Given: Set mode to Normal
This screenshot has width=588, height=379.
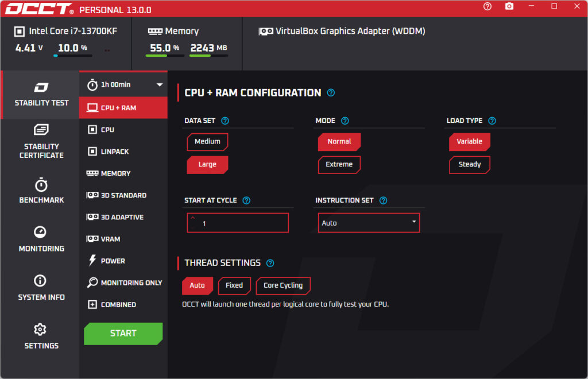Looking at the screenshot, I should pyautogui.click(x=339, y=142).
